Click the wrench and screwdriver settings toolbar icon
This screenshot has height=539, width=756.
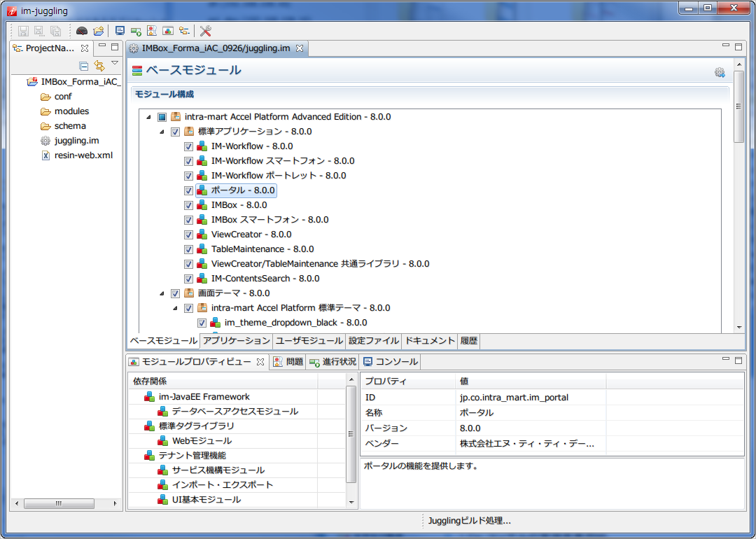[x=205, y=31]
